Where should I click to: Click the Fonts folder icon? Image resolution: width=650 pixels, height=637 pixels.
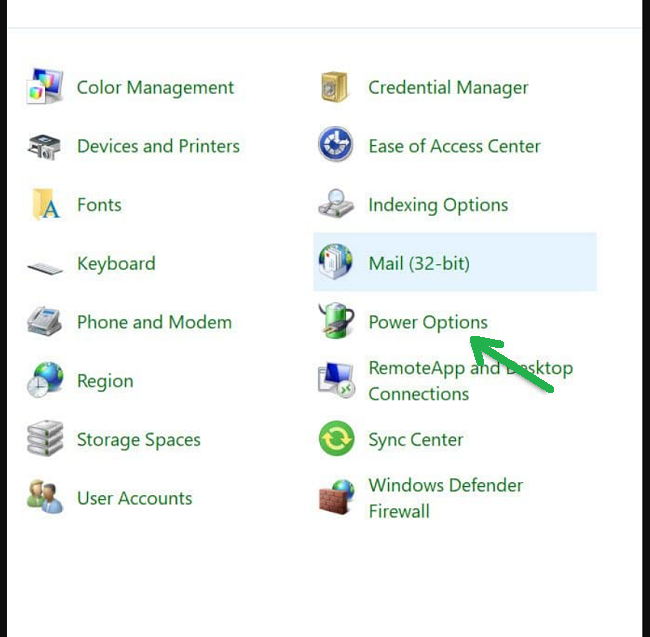(x=45, y=205)
